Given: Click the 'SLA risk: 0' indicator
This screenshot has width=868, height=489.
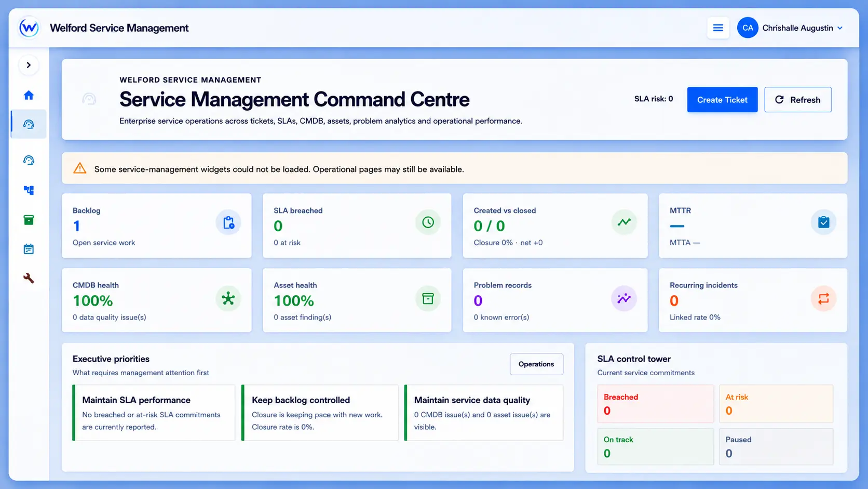Looking at the screenshot, I should point(654,99).
